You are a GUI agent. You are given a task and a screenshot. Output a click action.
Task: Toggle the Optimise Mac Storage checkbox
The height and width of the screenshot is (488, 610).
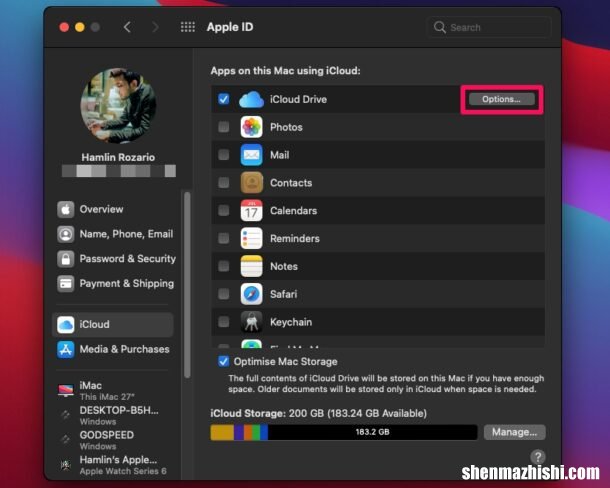[x=224, y=362]
